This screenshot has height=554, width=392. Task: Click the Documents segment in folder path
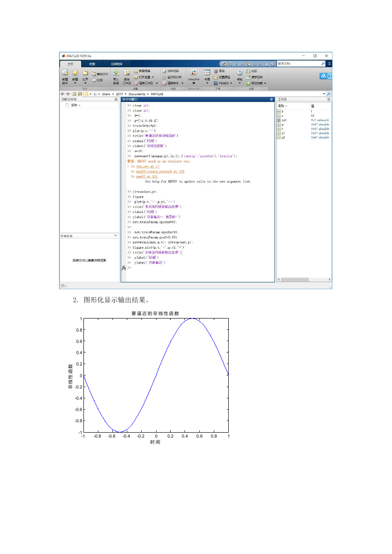[x=137, y=94]
